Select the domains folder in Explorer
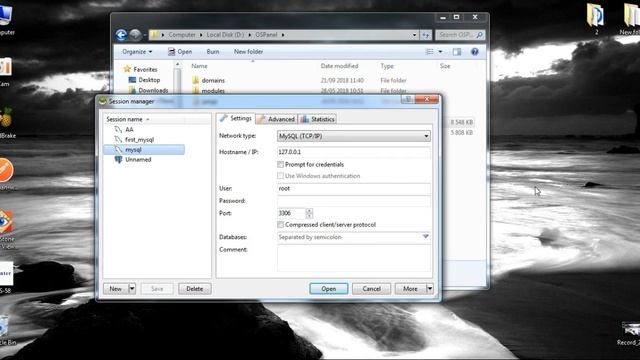This screenshot has width=640, height=360. coord(213,80)
